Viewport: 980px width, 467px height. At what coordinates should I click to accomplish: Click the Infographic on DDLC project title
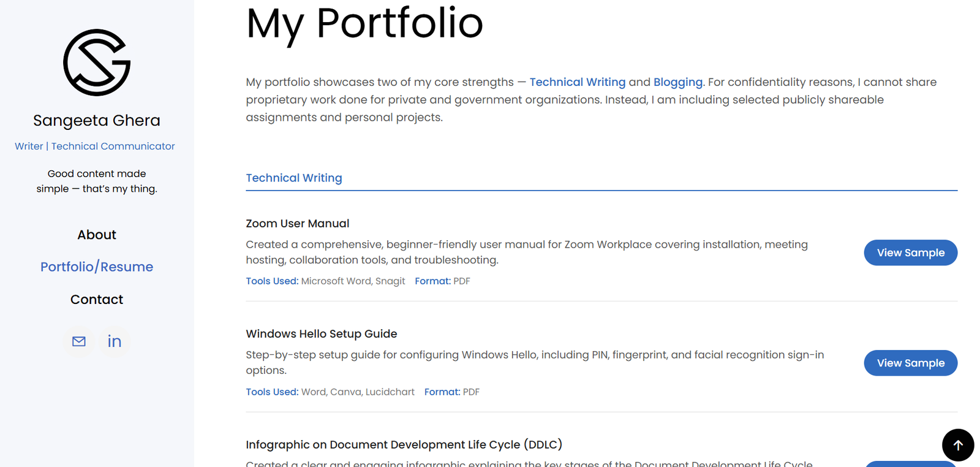pos(404,444)
